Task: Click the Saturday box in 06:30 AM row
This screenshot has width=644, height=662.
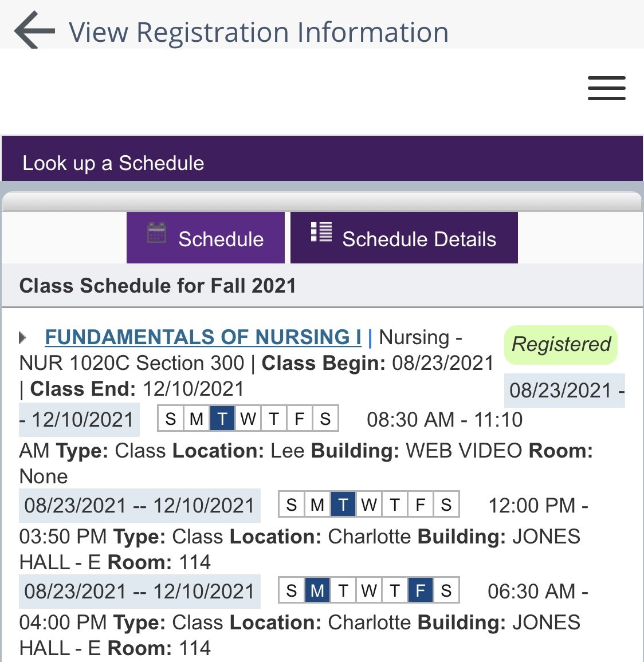Action: [446, 590]
